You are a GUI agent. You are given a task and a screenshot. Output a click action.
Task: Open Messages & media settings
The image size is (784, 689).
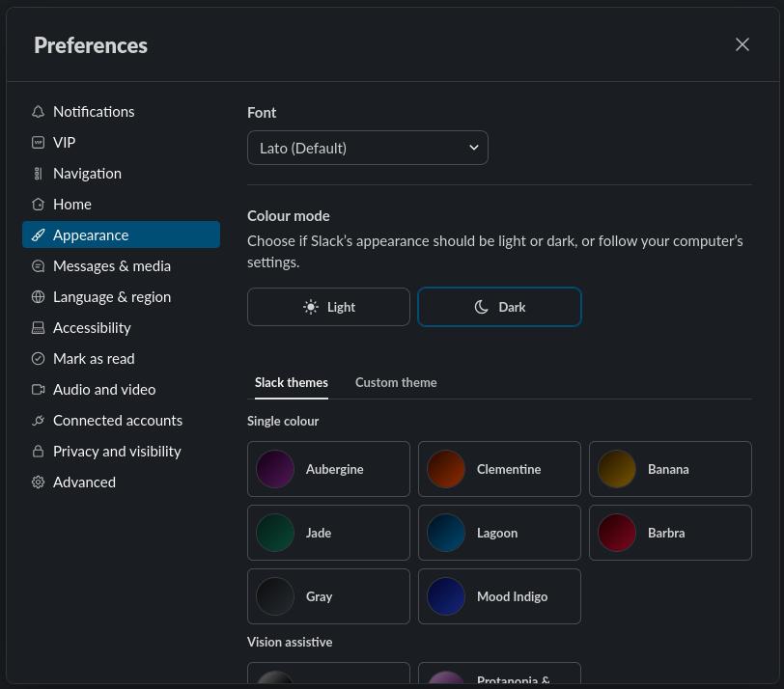coord(121,265)
